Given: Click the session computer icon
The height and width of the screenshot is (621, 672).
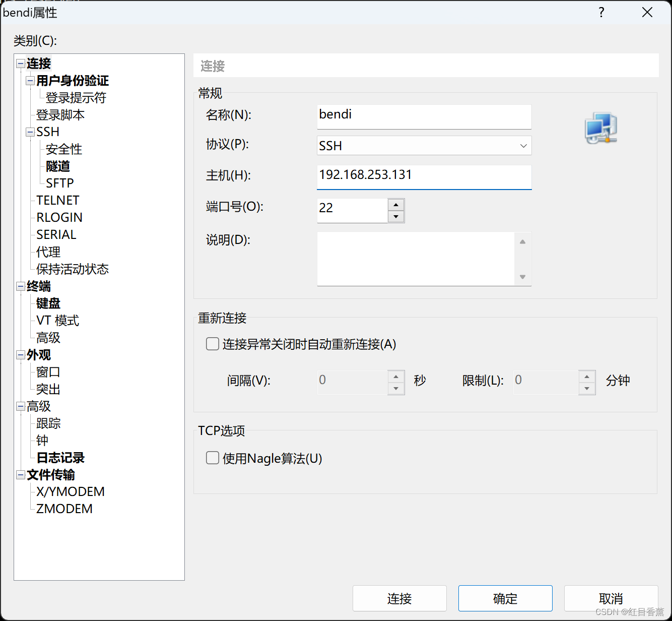Looking at the screenshot, I should (600, 128).
